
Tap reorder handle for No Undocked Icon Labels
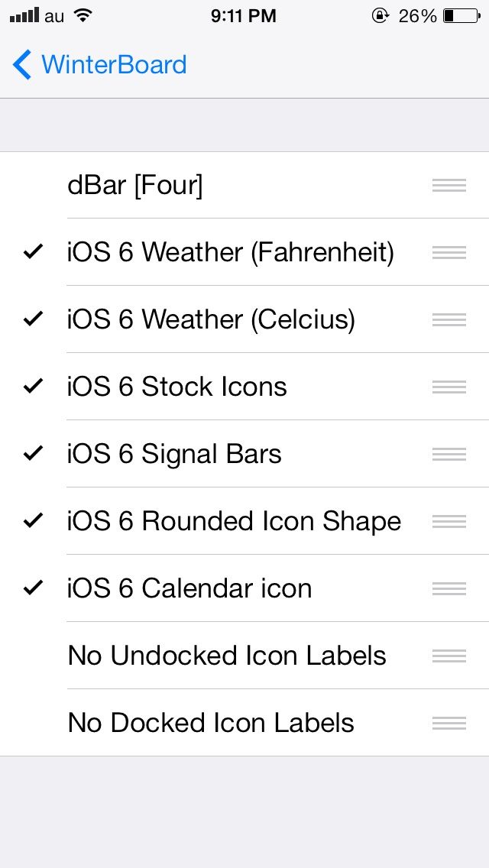click(449, 656)
